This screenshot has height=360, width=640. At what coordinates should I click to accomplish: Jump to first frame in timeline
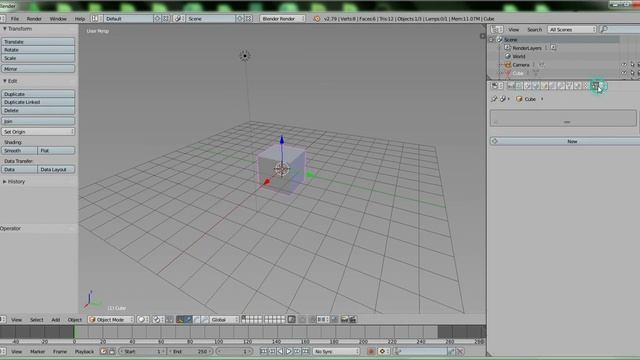click(x=263, y=351)
